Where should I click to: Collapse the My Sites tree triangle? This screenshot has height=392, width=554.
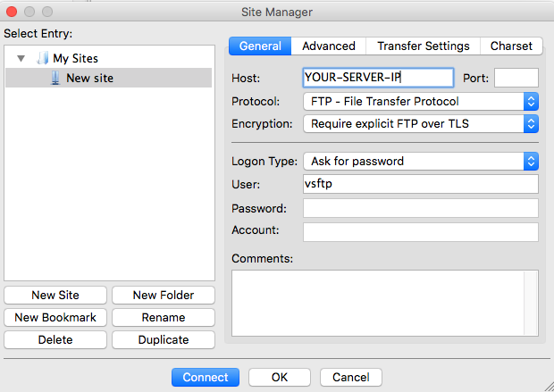tap(21, 58)
